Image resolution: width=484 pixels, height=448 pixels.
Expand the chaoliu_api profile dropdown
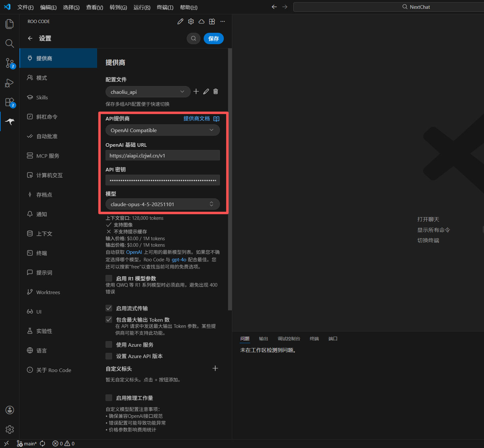148,92
